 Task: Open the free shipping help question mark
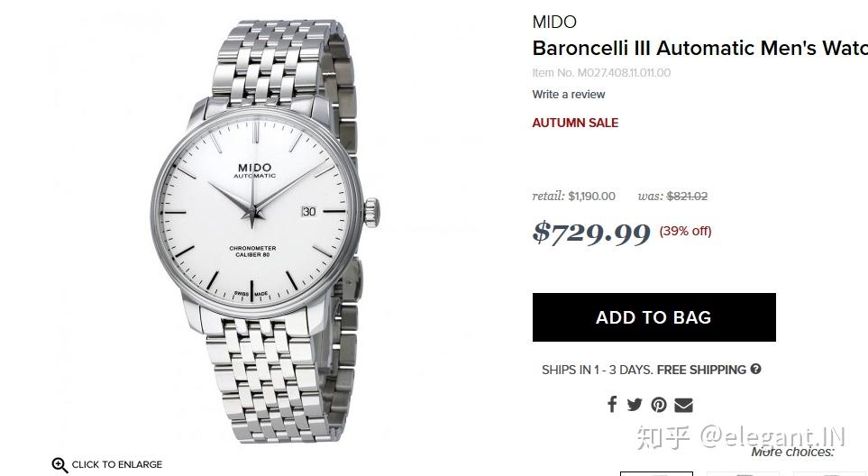coord(755,370)
